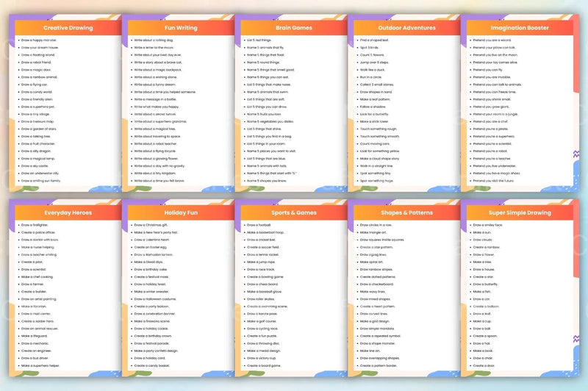
Task: Select 'Draw a firefighter.' item
Action: (35, 225)
